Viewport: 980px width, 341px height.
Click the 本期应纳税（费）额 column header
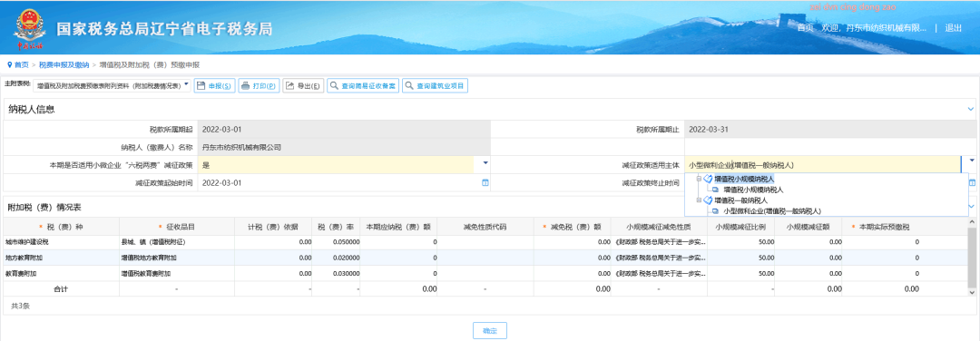[x=397, y=227]
